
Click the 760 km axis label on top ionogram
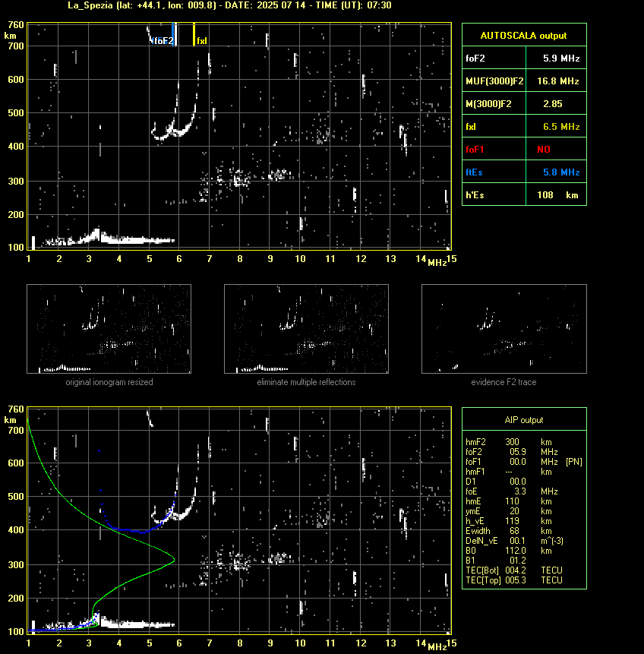16,25
